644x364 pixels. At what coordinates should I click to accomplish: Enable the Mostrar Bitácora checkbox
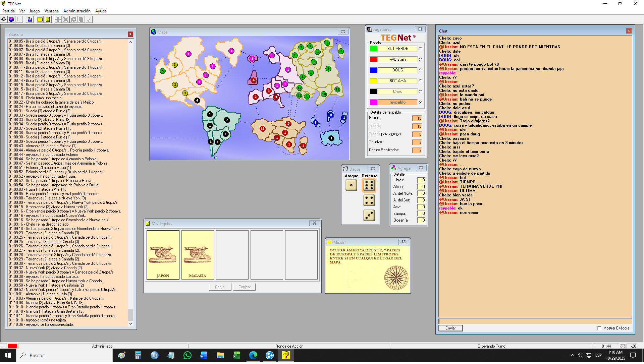[x=599, y=328]
